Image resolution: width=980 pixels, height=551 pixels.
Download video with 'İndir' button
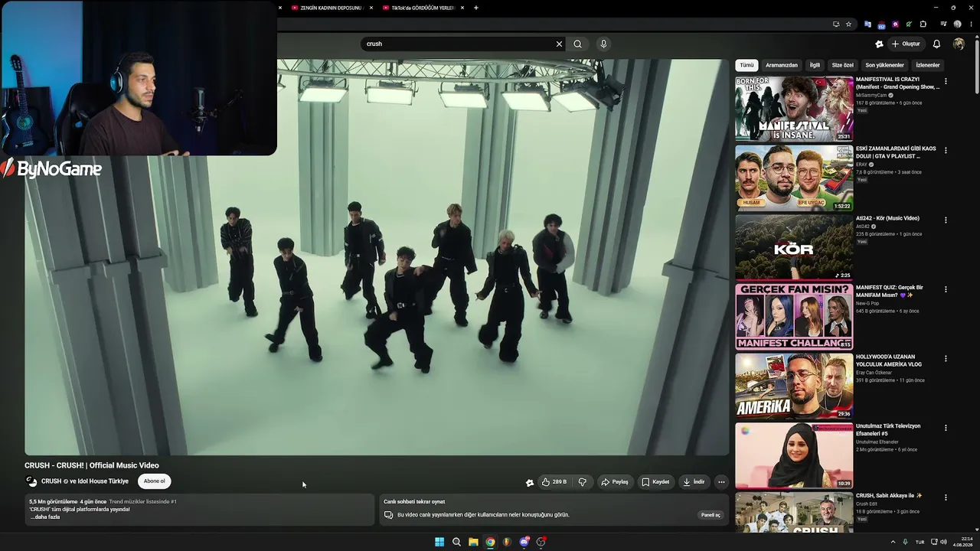(x=694, y=482)
